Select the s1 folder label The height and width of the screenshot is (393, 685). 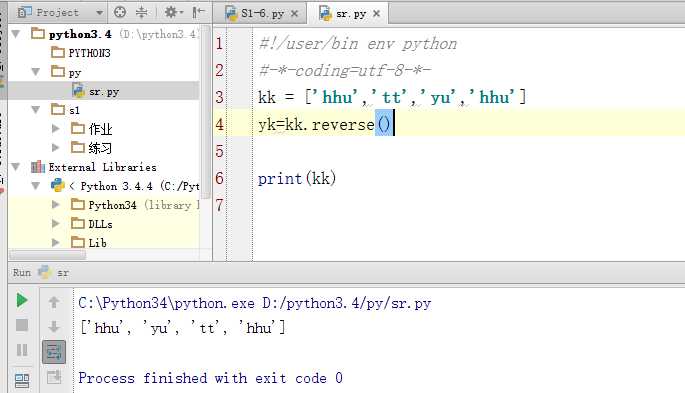tap(75, 110)
